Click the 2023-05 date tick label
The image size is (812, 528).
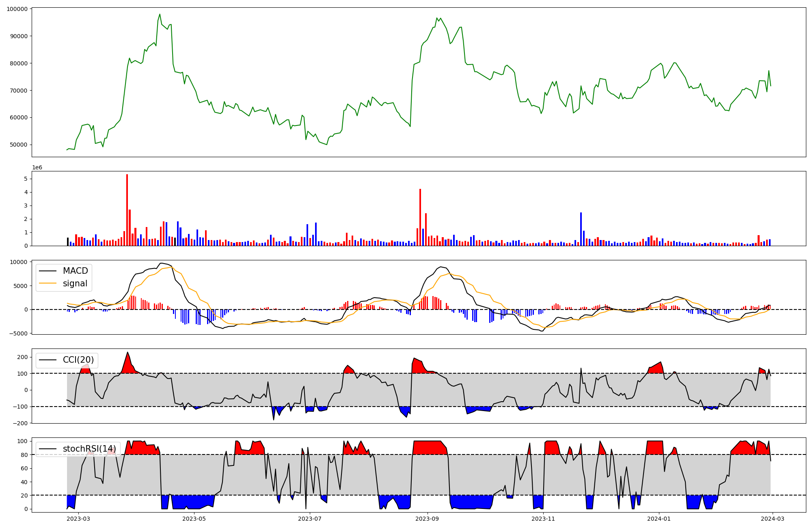194,519
